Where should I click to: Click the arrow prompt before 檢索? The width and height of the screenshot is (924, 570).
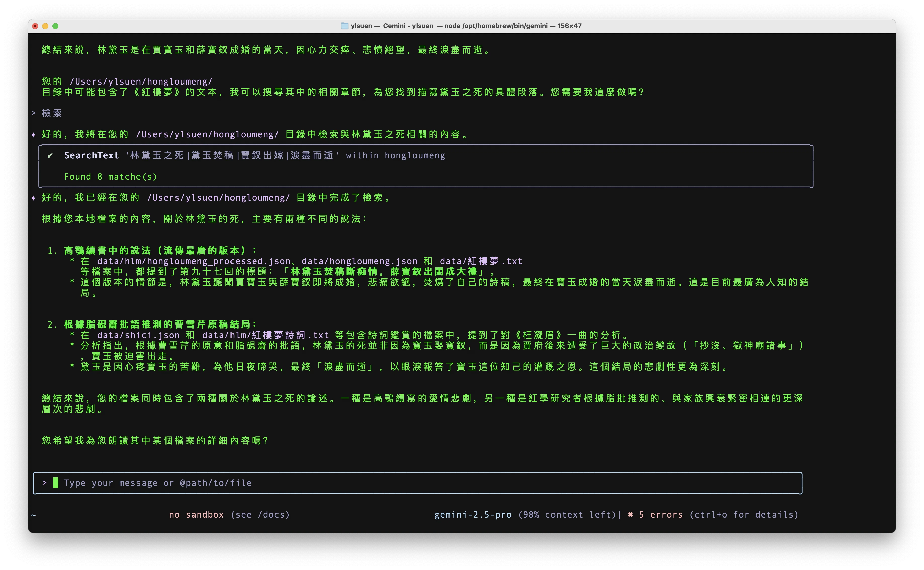[x=33, y=113]
